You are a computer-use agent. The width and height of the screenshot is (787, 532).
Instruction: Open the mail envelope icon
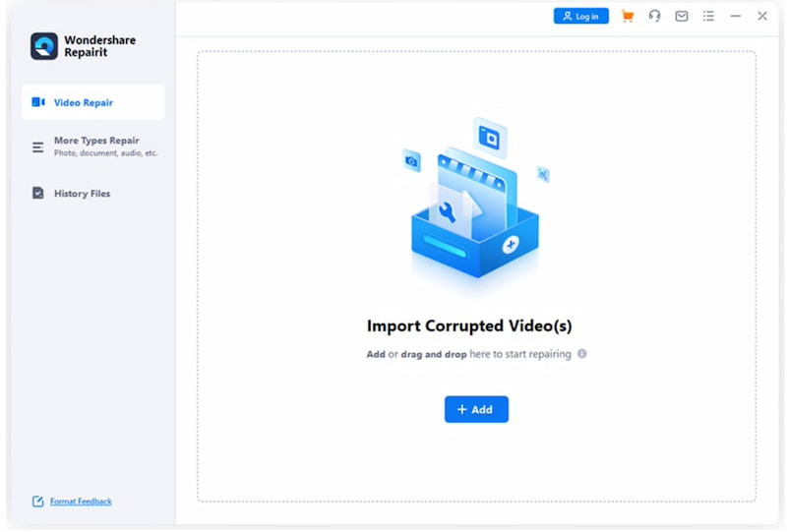(681, 17)
